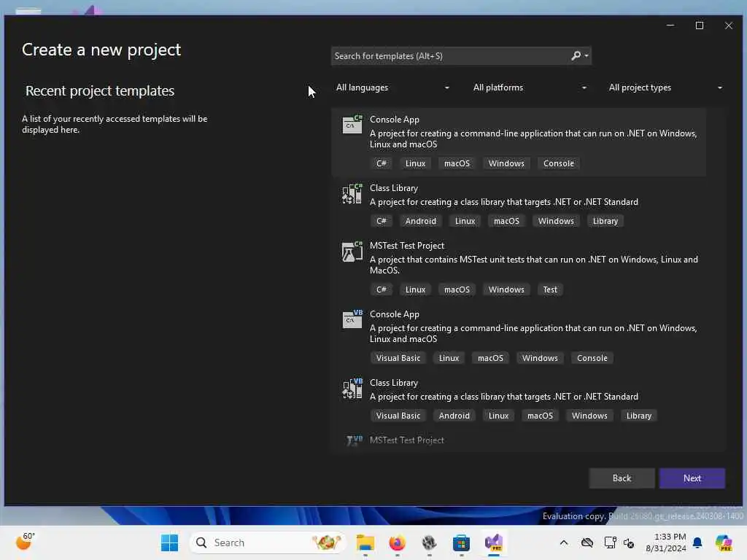Click the Library tag under the C# Class Library
The height and width of the screenshot is (560, 747).
[x=605, y=221]
